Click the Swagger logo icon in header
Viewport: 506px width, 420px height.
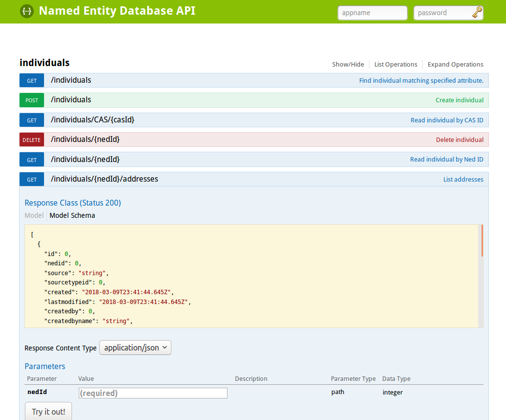click(x=27, y=11)
